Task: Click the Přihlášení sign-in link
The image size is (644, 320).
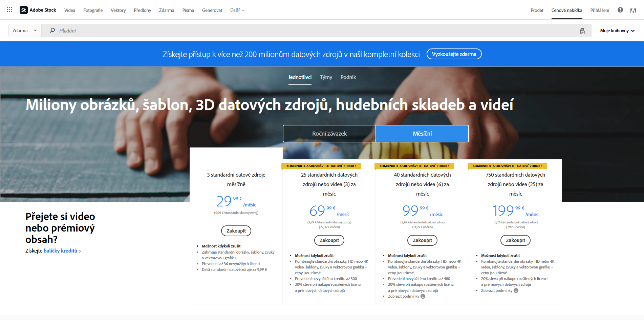Action: (x=600, y=10)
